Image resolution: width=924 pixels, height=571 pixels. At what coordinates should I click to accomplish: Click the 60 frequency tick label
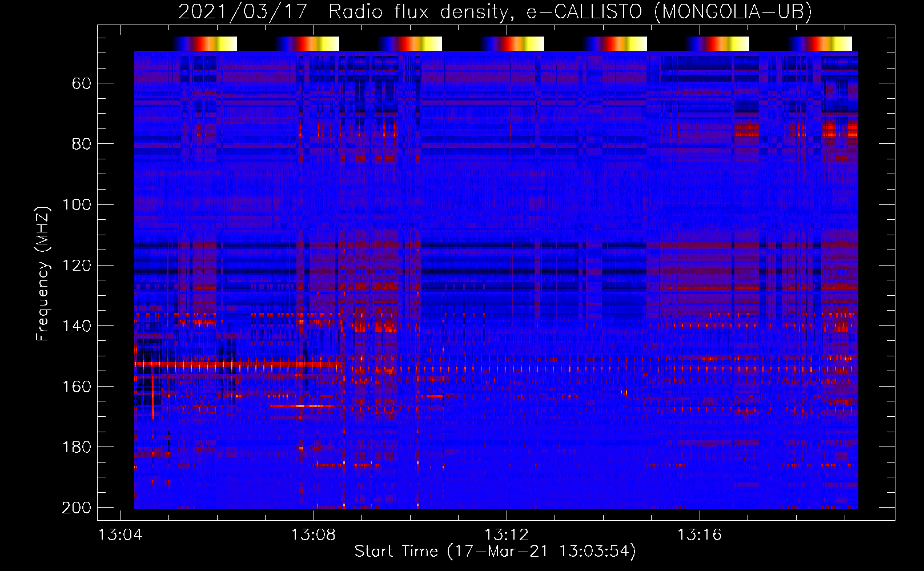coord(81,84)
